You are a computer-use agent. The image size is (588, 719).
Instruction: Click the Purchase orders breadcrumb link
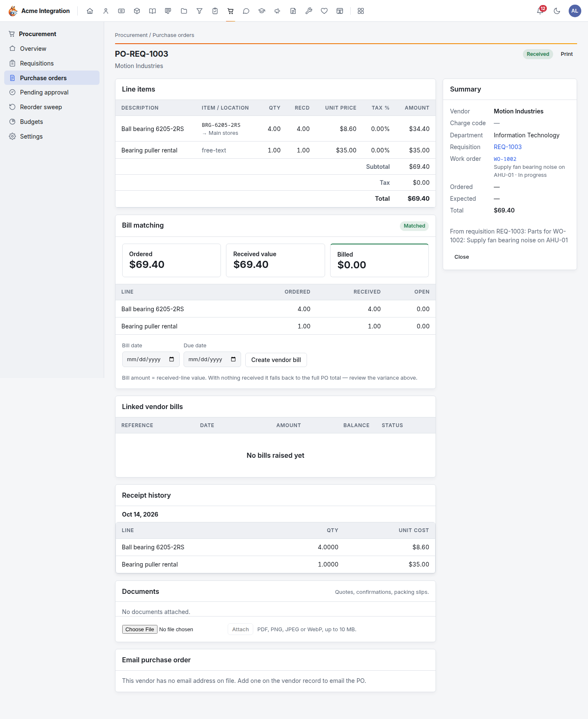tap(173, 35)
